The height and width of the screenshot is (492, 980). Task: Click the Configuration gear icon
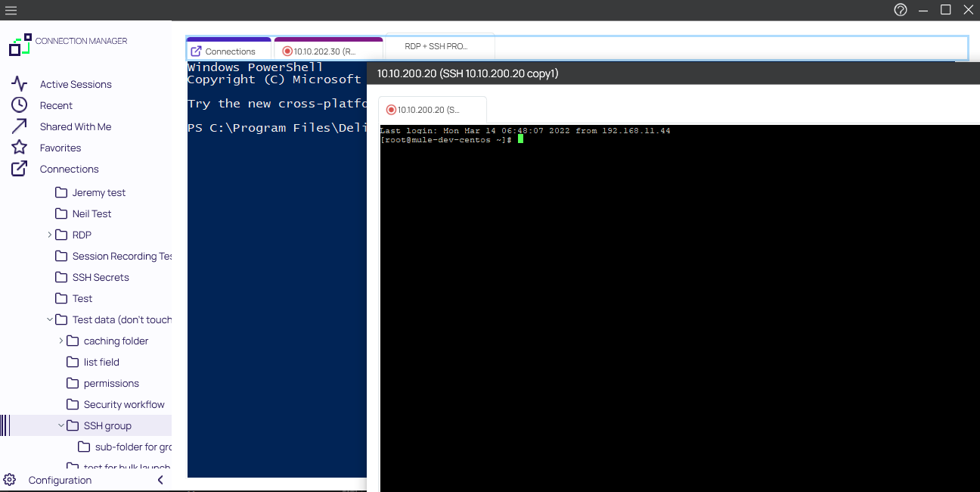[x=10, y=480]
